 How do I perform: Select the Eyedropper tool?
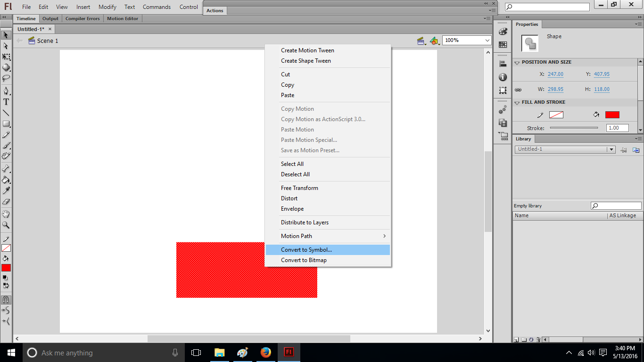tap(6, 190)
